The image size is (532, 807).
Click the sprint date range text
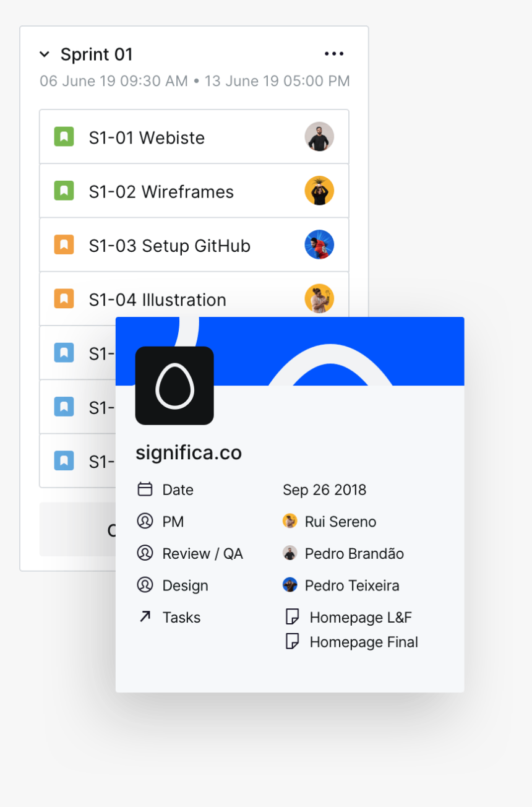click(x=195, y=81)
